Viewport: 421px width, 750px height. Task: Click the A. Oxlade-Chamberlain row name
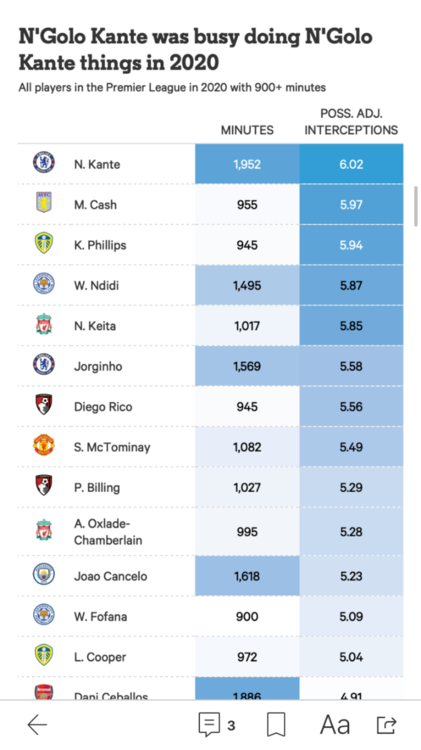click(x=108, y=532)
